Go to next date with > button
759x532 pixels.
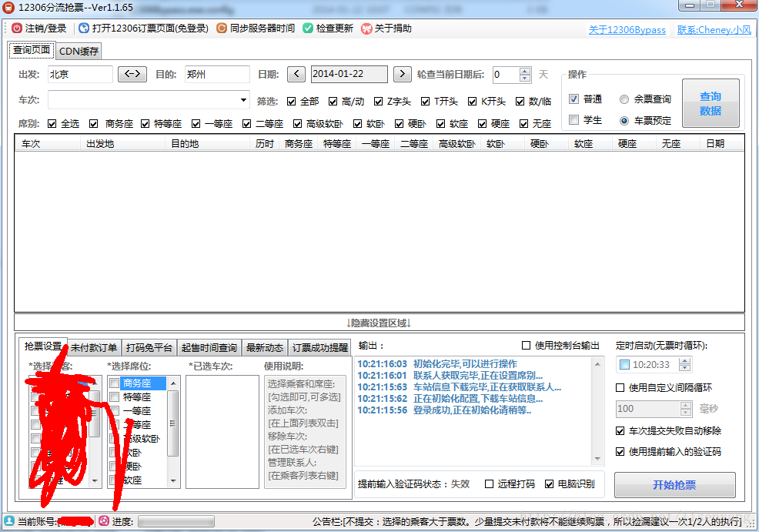point(403,74)
